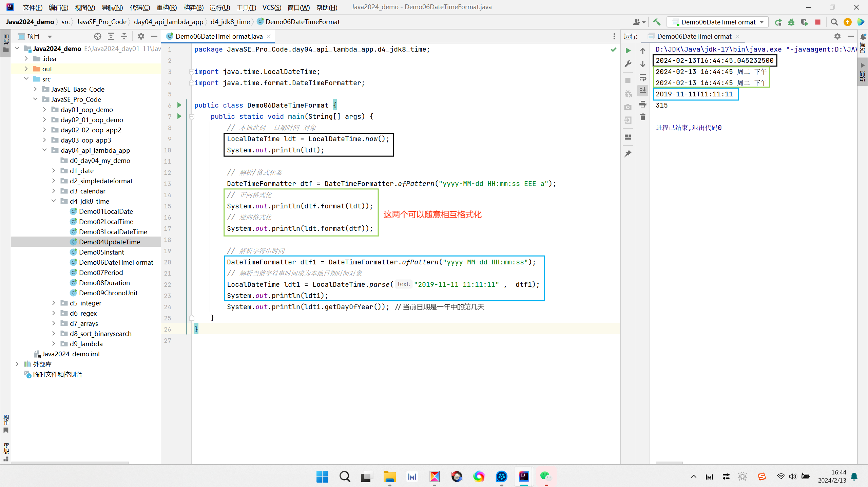The width and height of the screenshot is (868, 487).
Task: Click the day04_api_lambda_app breadcrumb
Action: [x=169, y=22]
